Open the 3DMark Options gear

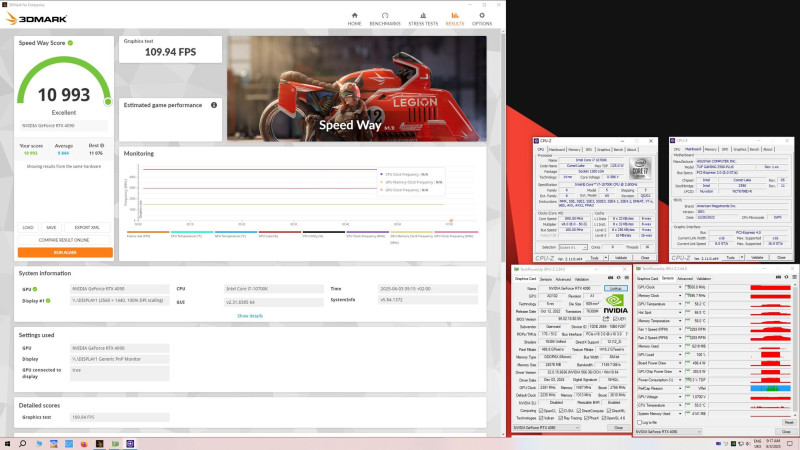tap(482, 19)
